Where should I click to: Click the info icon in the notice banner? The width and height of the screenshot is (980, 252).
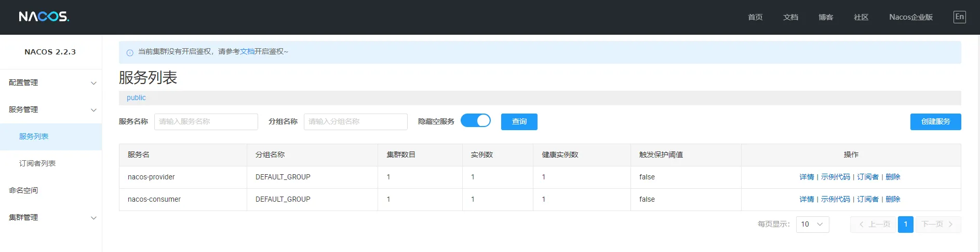pyautogui.click(x=130, y=52)
